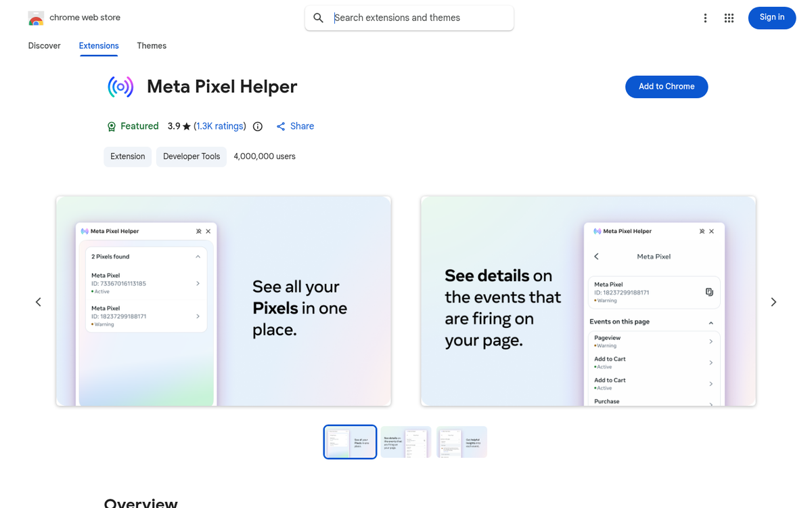
Task: Click the Developer Tools category chip
Action: (x=191, y=156)
